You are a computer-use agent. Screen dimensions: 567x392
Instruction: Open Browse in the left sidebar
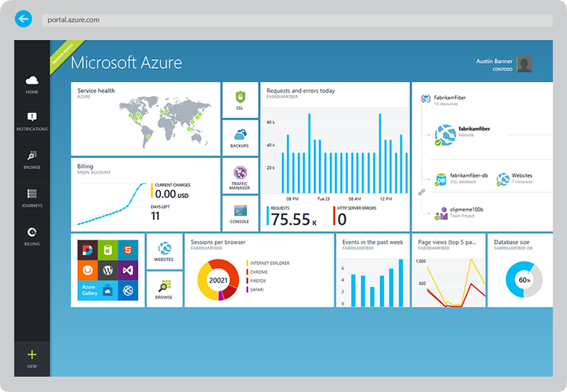click(x=32, y=159)
